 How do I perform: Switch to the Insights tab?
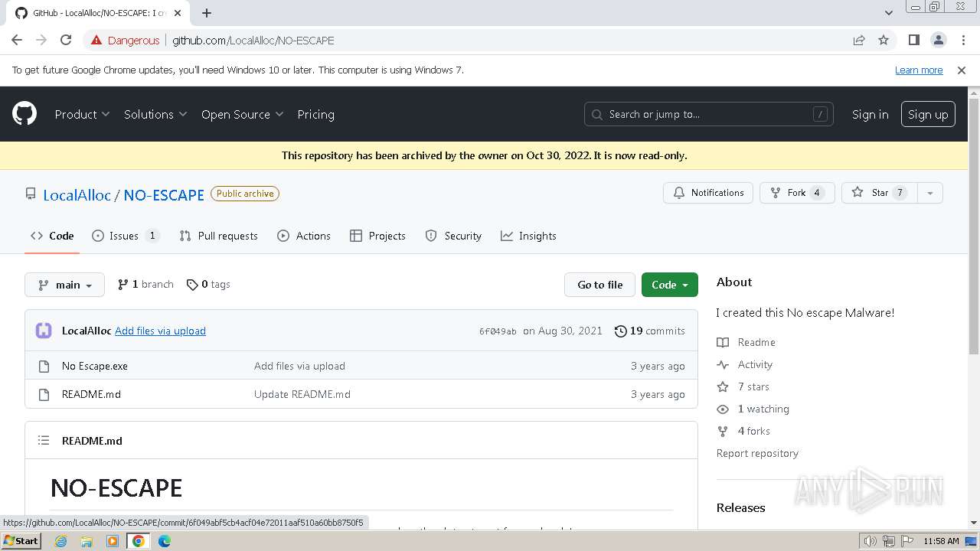pos(528,236)
